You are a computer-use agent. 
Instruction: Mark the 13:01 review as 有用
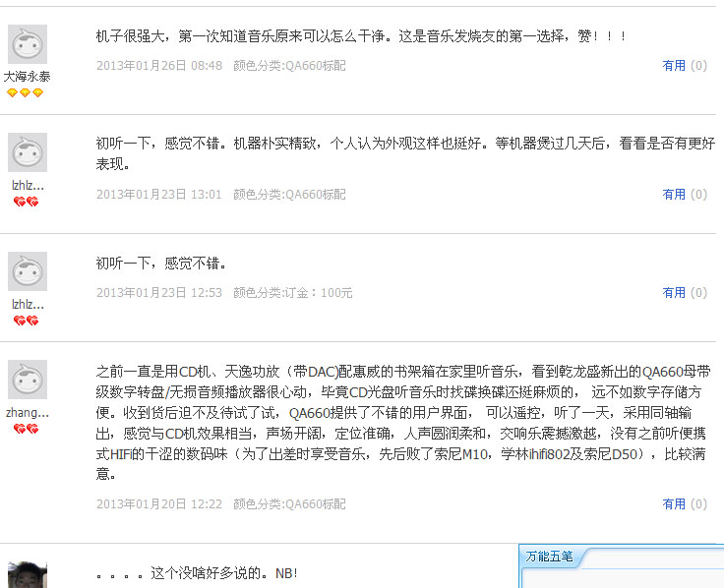pos(674,195)
